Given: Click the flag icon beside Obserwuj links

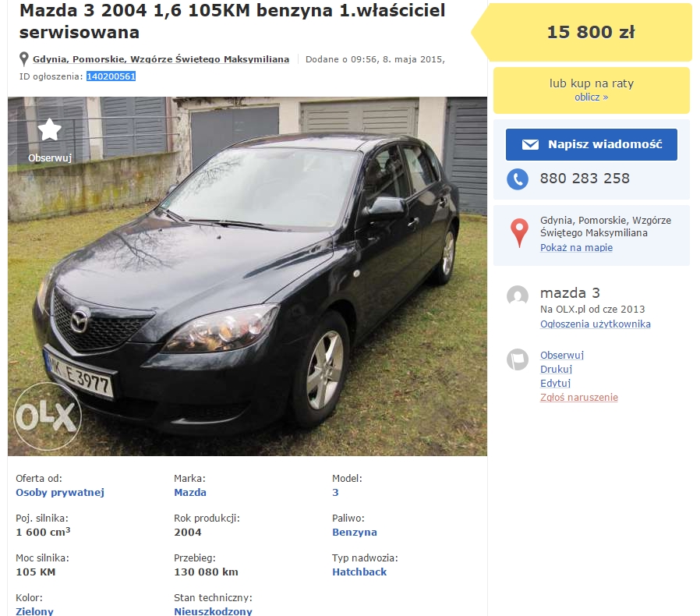Looking at the screenshot, I should 518,359.
